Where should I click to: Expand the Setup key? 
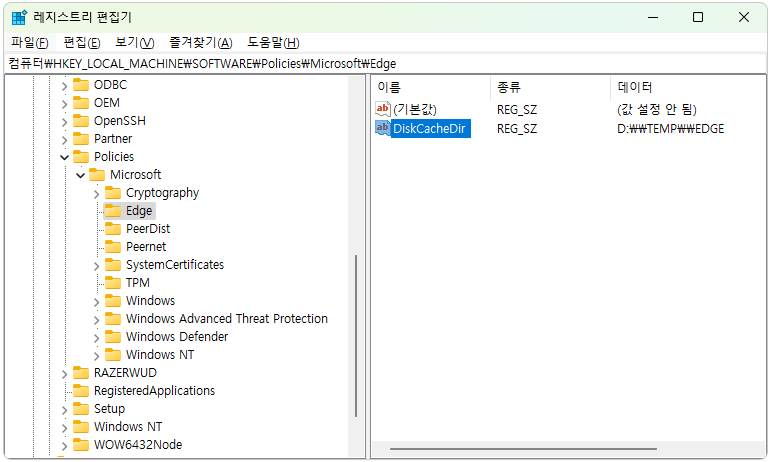[64, 409]
